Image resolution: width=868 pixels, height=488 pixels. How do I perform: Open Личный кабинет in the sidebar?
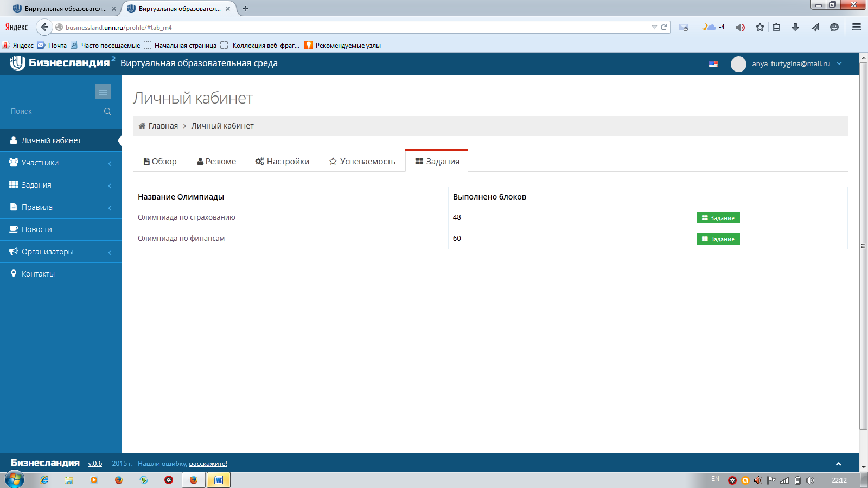[61, 140]
